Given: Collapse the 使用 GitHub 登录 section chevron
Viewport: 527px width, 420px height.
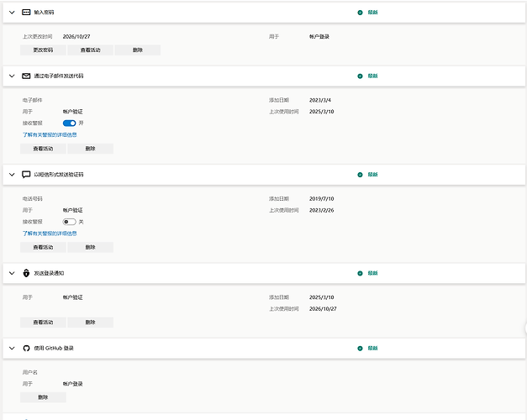Looking at the screenshot, I should (12, 349).
